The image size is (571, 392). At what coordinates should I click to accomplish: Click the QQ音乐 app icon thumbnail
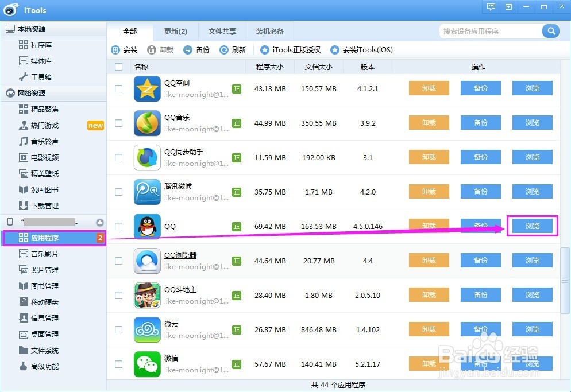click(147, 123)
